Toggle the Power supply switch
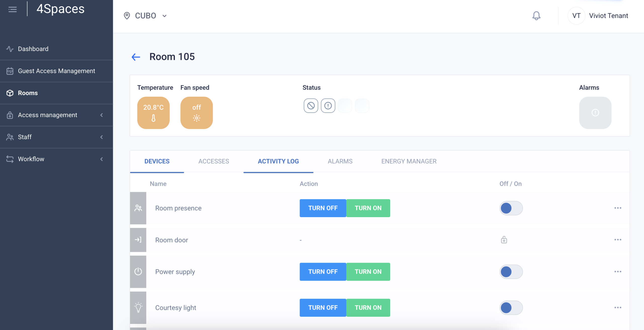This screenshot has width=644, height=330. coord(511,272)
